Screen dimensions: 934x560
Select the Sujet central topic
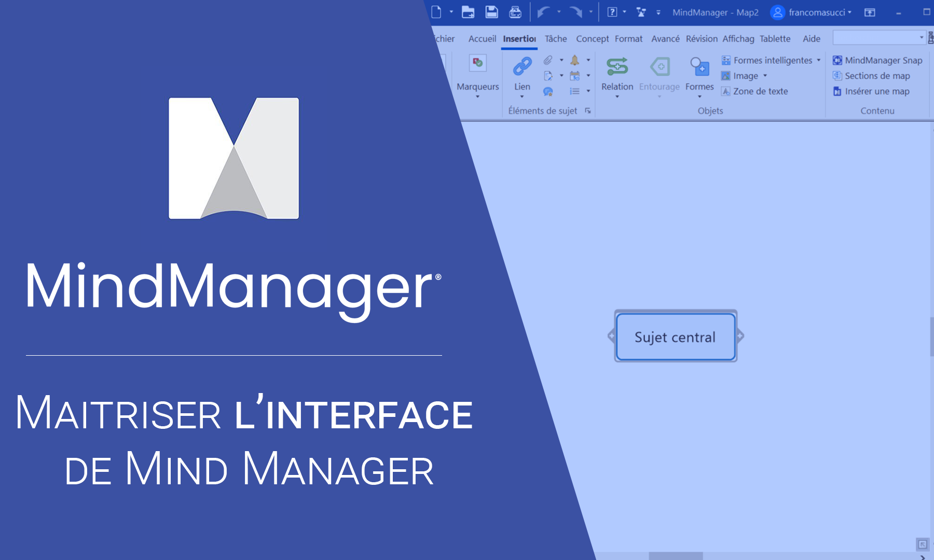pos(675,337)
